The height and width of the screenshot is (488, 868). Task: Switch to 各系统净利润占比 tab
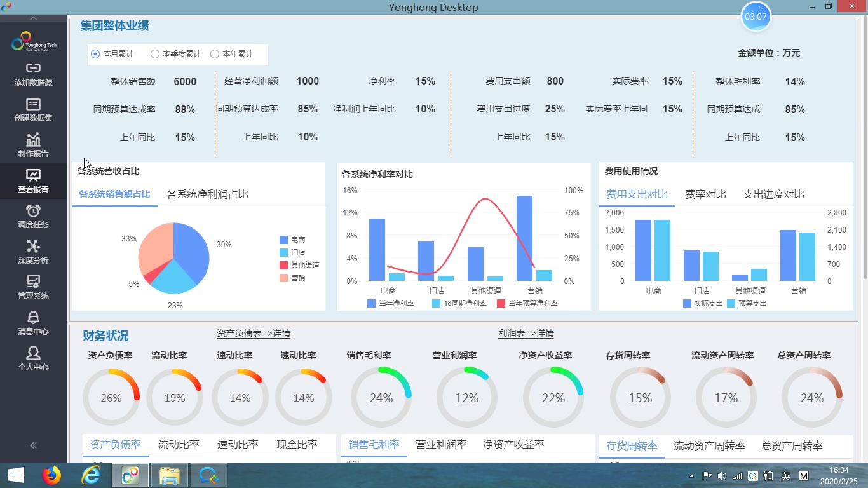(x=207, y=194)
